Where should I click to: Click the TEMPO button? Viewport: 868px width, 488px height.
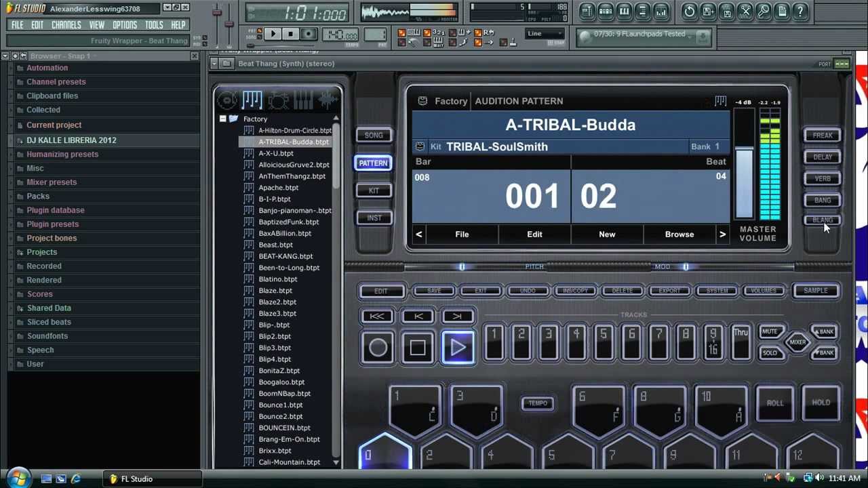coord(538,403)
